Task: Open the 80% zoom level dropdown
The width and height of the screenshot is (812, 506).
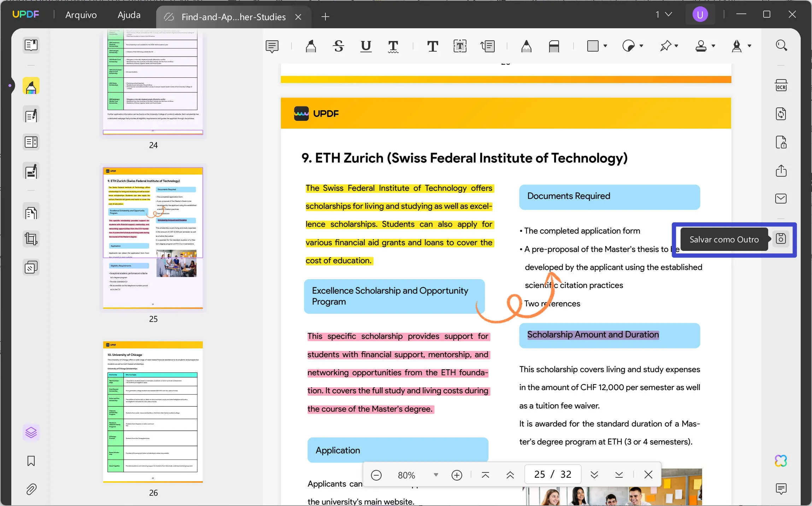Action: pos(436,475)
